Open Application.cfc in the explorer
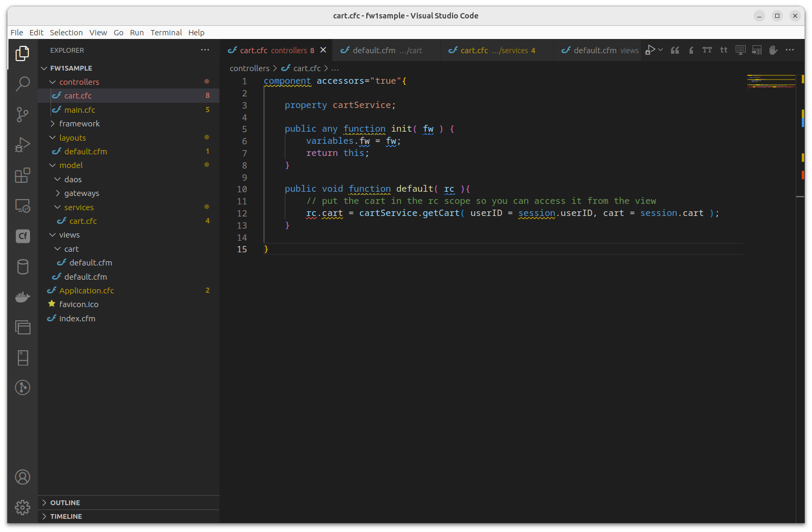812x532 pixels. click(x=128, y=291)
